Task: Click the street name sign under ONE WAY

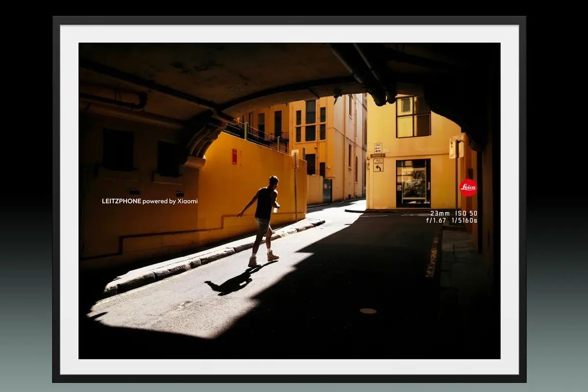Action: click(378, 155)
